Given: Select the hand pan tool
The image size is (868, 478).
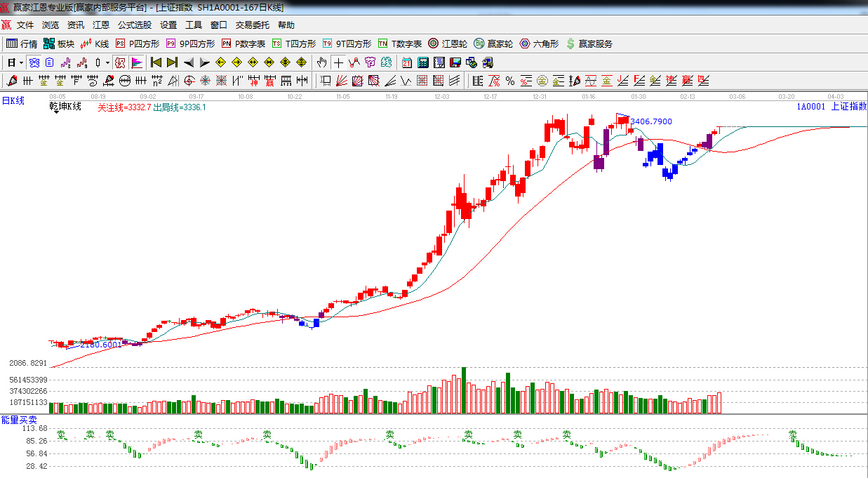Looking at the screenshot, I should click(321, 62).
